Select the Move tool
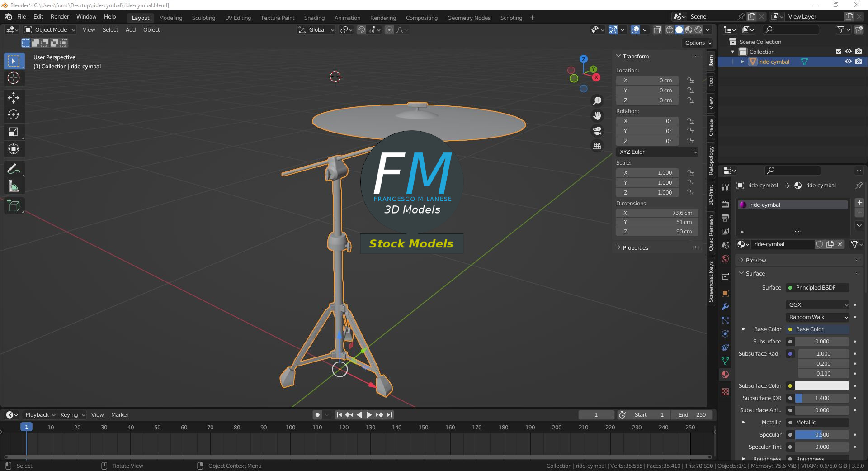 (x=14, y=97)
